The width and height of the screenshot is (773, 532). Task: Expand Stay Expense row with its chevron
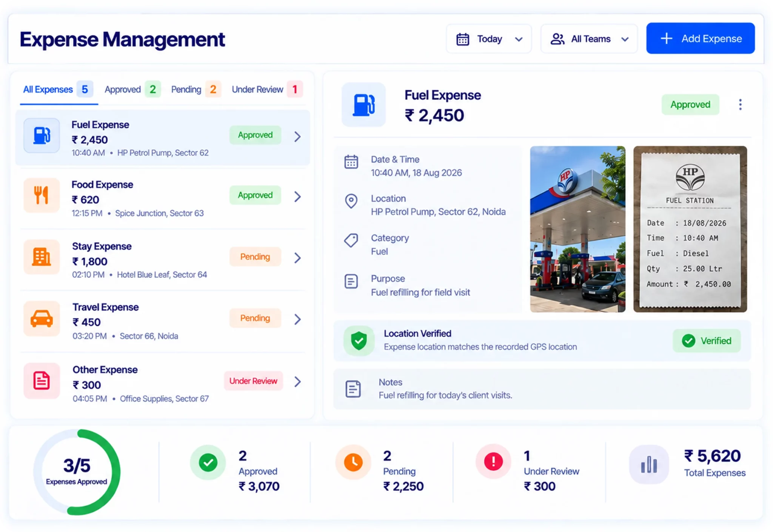coord(297,258)
